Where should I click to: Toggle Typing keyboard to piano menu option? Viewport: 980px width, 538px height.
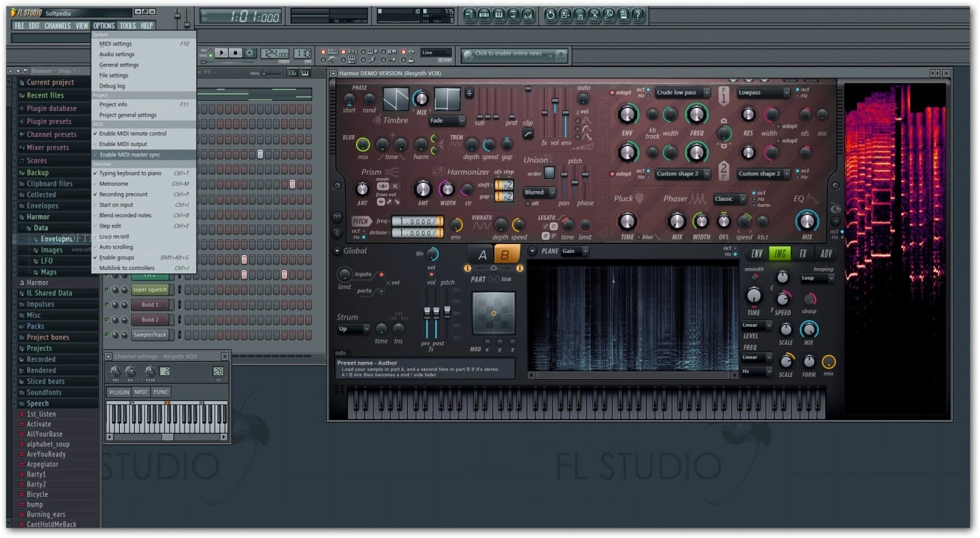pyautogui.click(x=143, y=173)
